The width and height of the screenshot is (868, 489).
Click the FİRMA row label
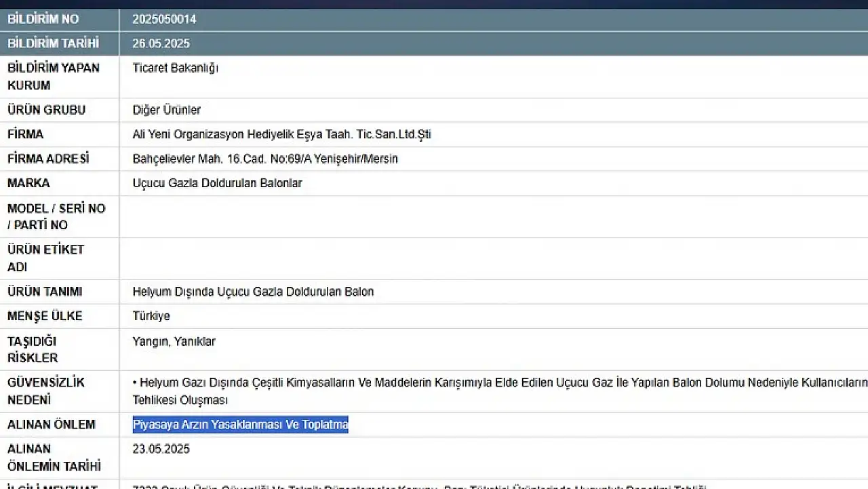click(26, 134)
